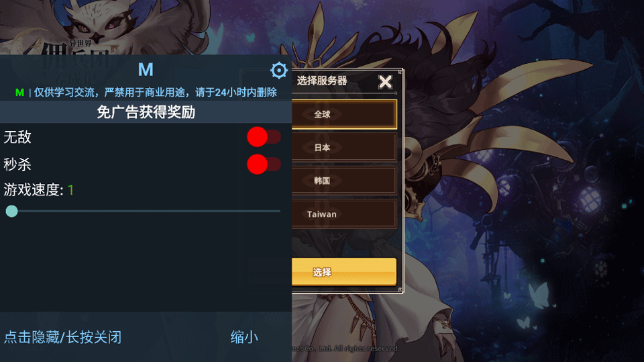This screenshot has width=644, height=362.
Task: Click 点击隐藏/长按关闭 to hide the menu
Action: click(63, 337)
